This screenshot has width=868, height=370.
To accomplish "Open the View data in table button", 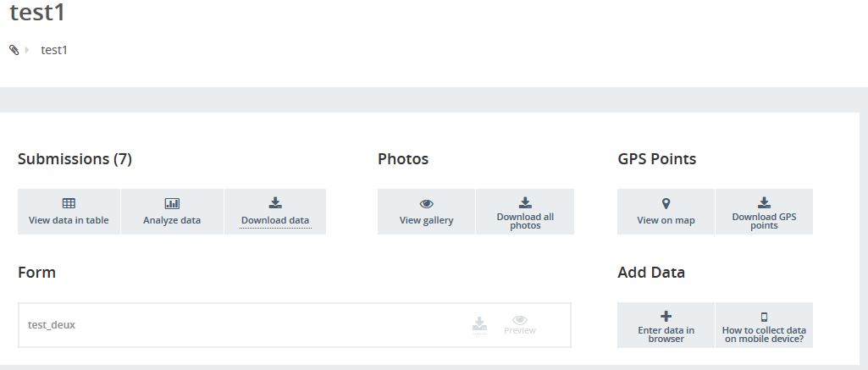I will point(69,212).
